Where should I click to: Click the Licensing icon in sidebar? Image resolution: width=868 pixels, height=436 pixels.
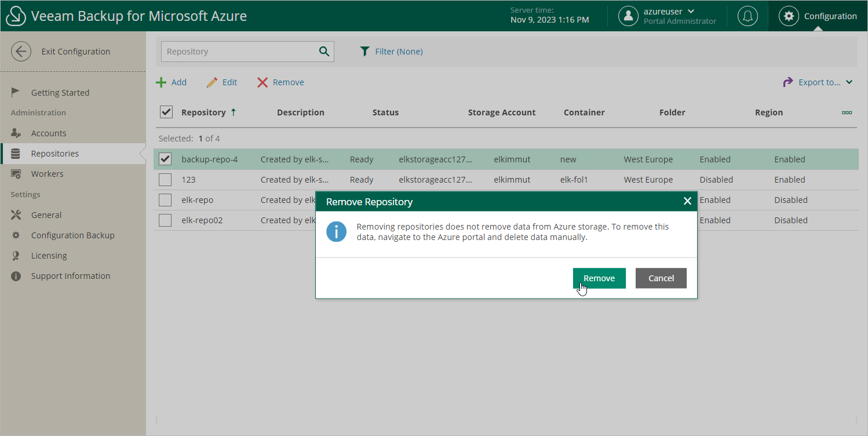tap(16, 256)
